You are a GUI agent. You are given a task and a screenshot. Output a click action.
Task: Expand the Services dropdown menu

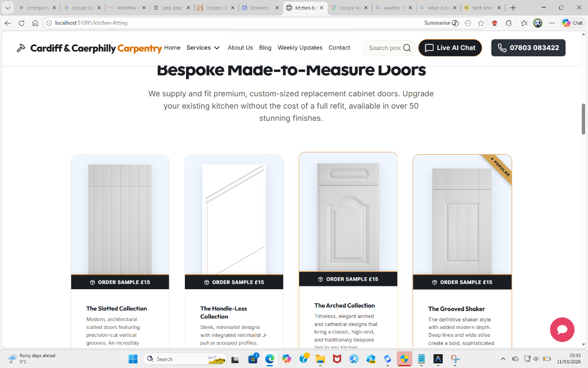(203, 48)
